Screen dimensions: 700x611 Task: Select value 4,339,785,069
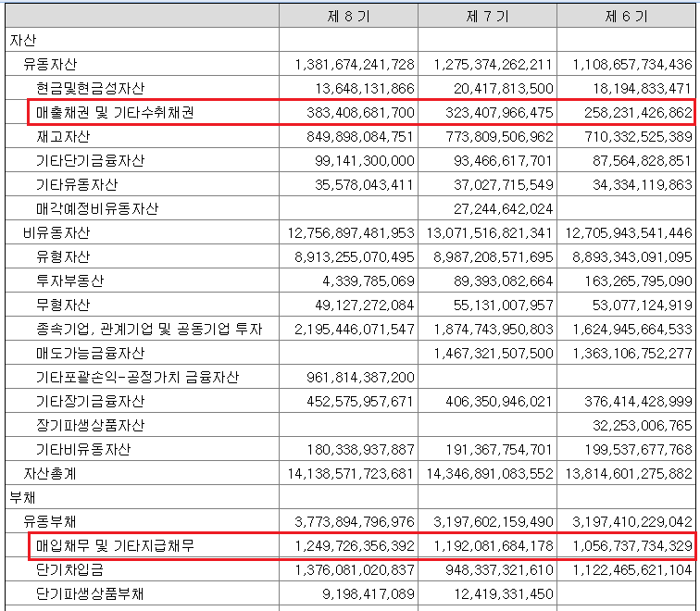(x=369, y=281)
